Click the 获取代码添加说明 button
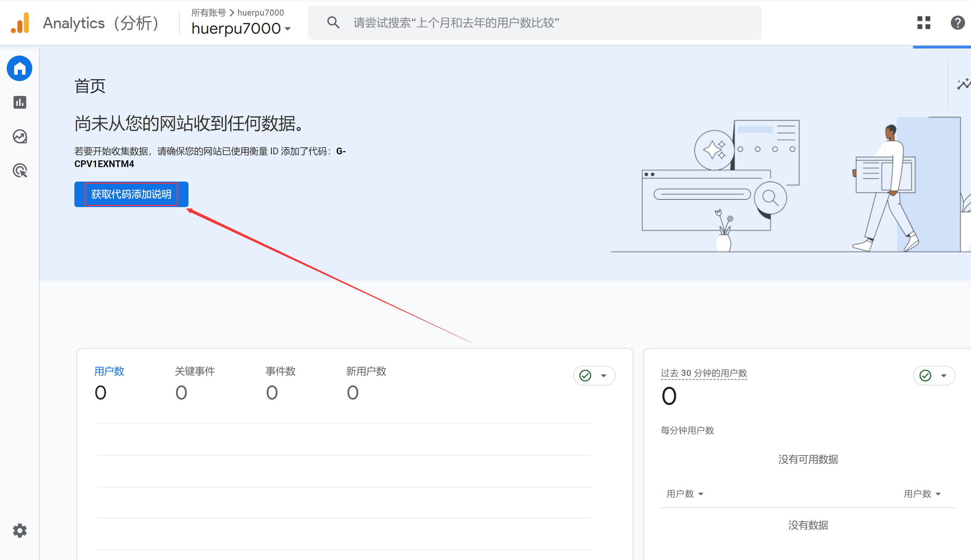971x560 pixels. 131,194
